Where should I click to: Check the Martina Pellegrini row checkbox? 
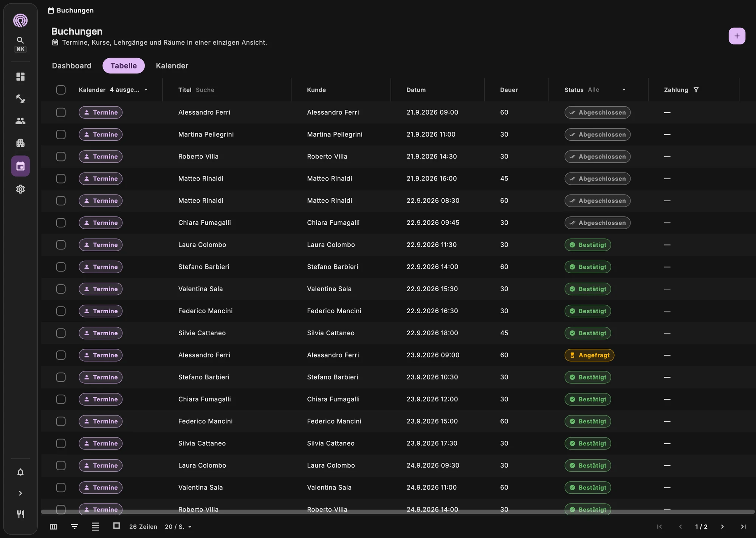(x=61, y=134)
